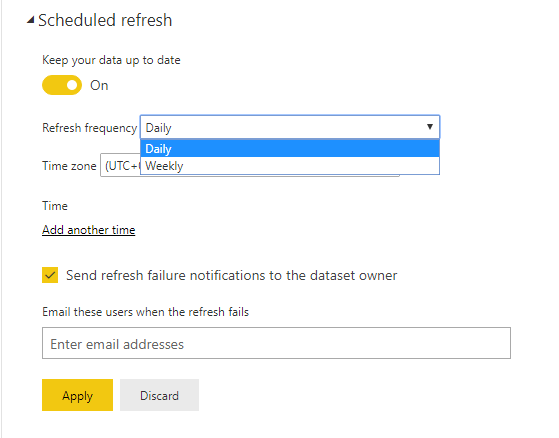559x438 pixels.
Task: Focus the Enter email addresses field
Action: [276, 343]
